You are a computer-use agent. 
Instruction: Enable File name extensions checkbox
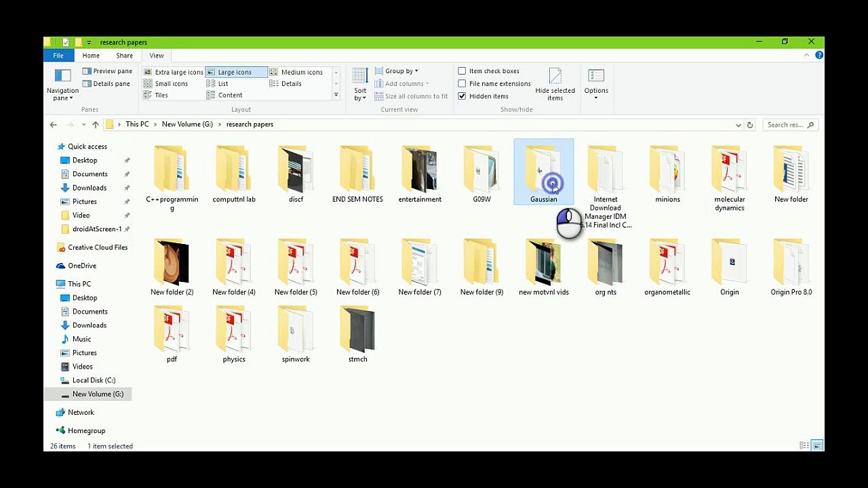click(462, 83)
